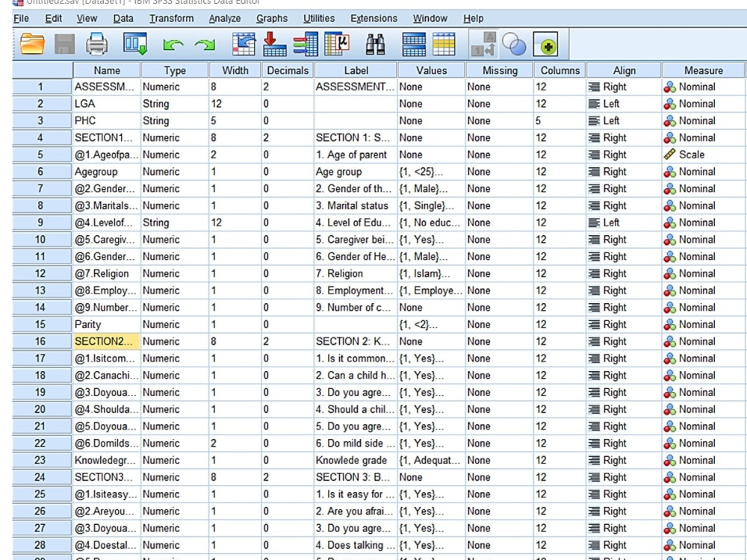Image resolution: width=747 pixels, height=560 pixels.
Task: Click the Width column header
Action: (235, 70)
